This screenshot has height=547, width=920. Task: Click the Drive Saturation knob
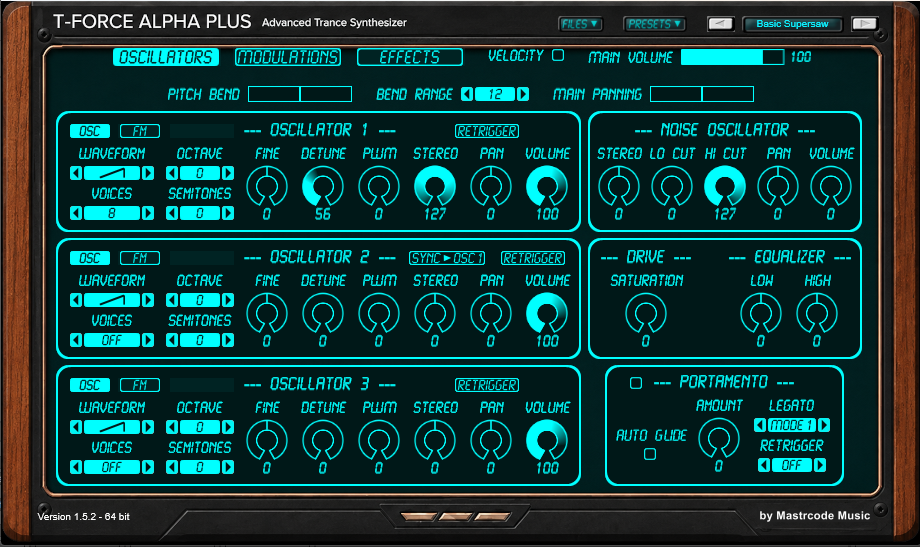[645, 313]
